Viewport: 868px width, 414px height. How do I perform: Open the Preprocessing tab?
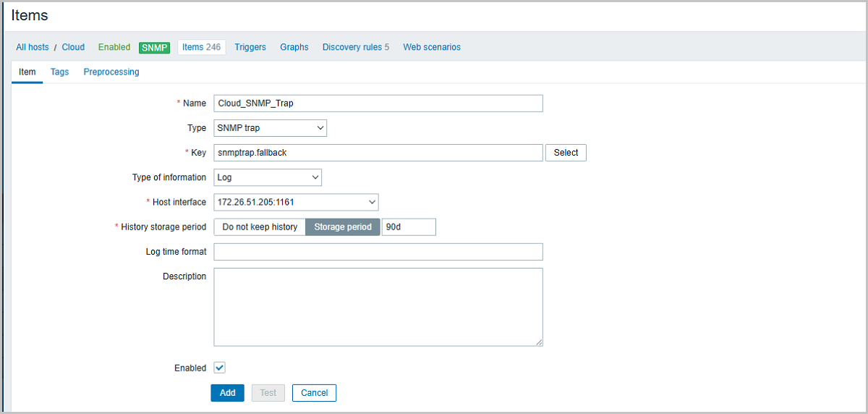(x=111, y=72)
